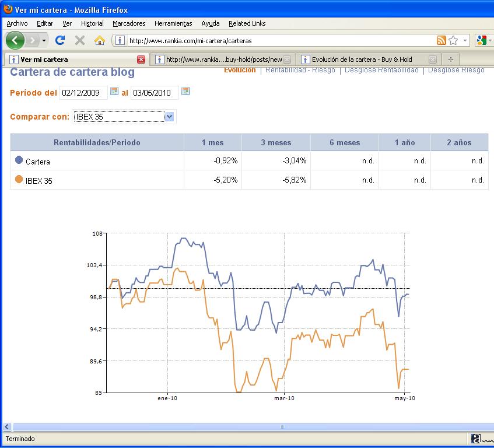The image size is (494, 448).
Task: Click the orange IBEX 35 legend dot
Action: [x=19, y=179]
